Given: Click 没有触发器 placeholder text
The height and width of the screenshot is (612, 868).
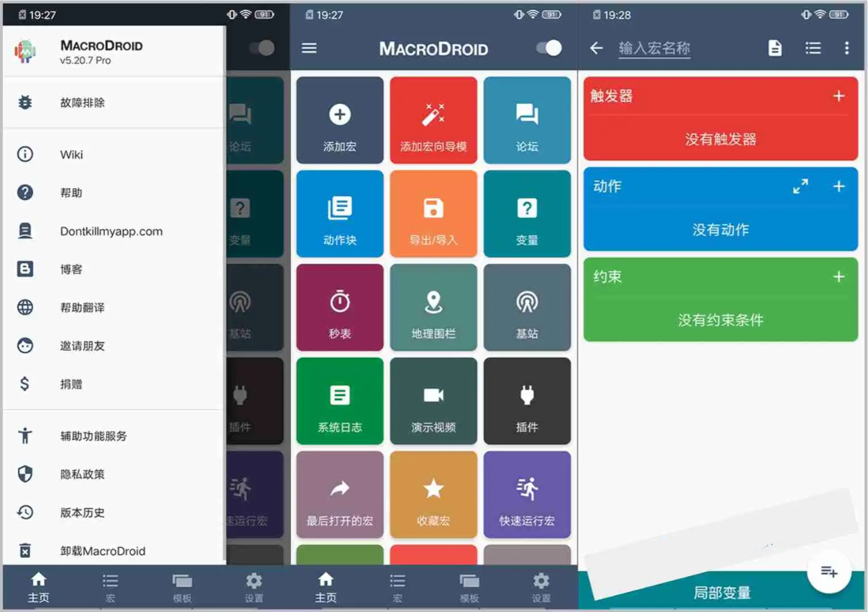Looking at the screenshot, I should [x=721, y=139].
